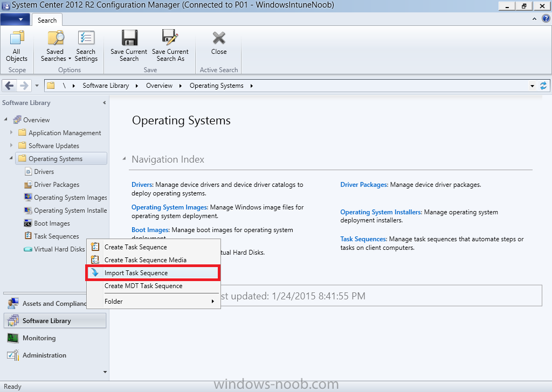Click the Create Task Sequence menu icon

(x=95, y=247)
